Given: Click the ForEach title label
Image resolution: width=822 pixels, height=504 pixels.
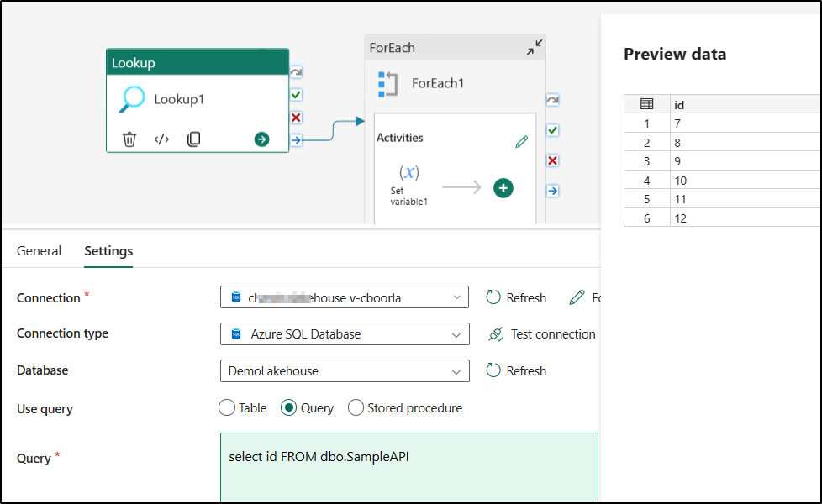Looking at the screenshot, I should tap(393, 48).
